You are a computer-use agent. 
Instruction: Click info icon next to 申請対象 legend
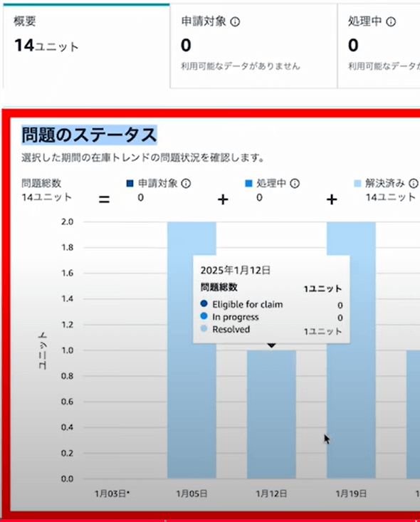click(186, 184)
